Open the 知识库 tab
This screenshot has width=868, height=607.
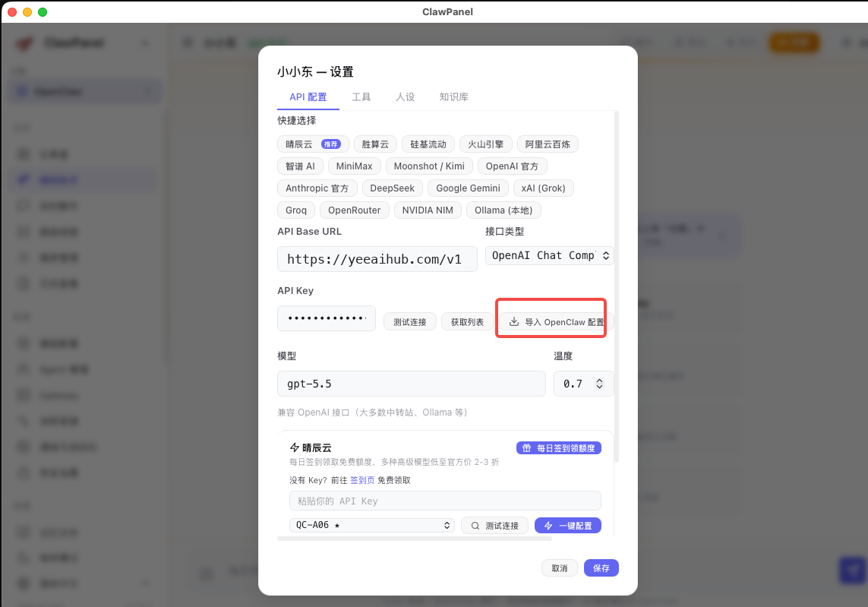pyautogui.click(x=453, y=97)
